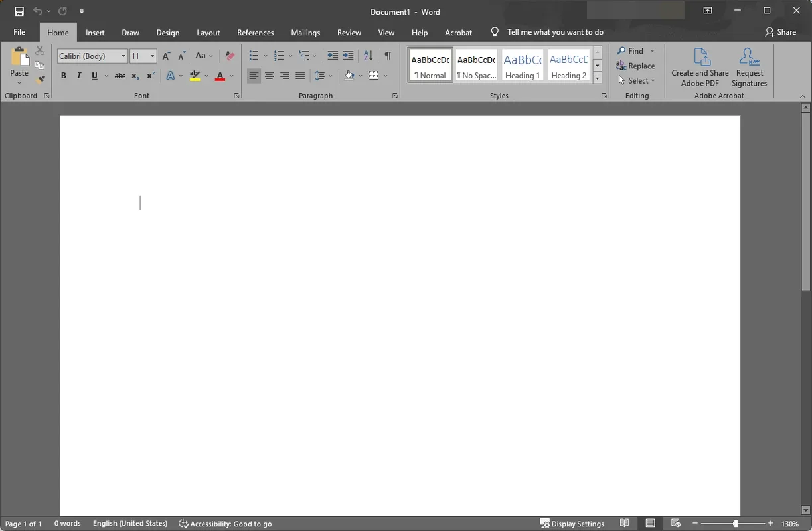Viewport: 812px width, 531px height.
Task: Expand the text highlight color options
Action: pos(206,76)
